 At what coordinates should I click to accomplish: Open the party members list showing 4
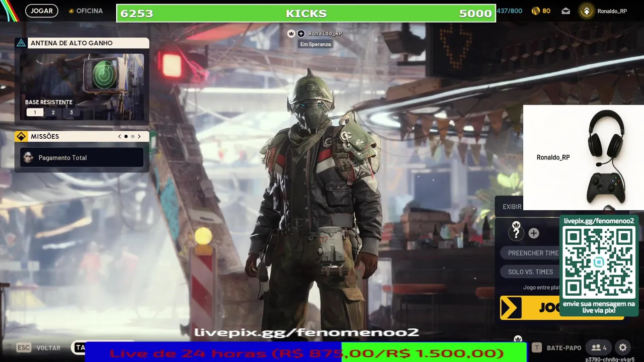pyautogui.click(x=599, y=347)
